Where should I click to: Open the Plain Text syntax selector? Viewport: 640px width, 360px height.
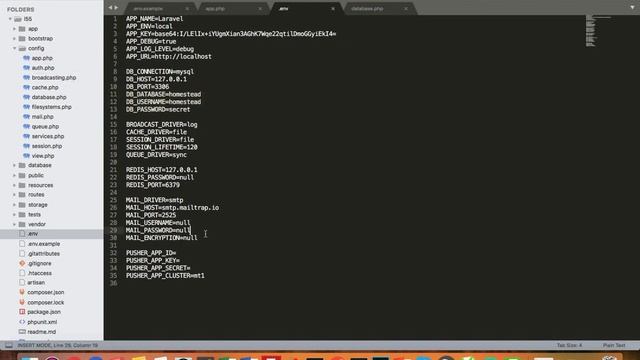click(x=614, y=345)
